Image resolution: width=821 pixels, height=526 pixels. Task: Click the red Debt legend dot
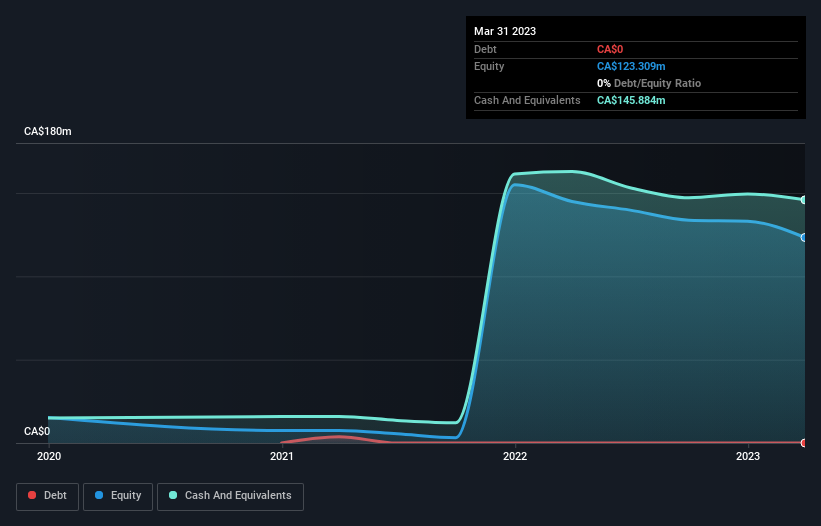(x=32, y=495)
